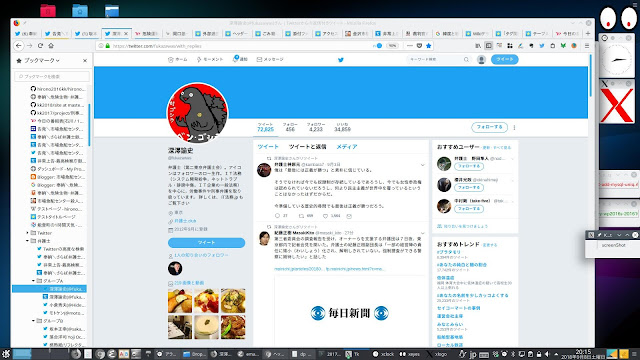
Task: Click the volume speaker icon in system tray
Action: coord(547,354)
